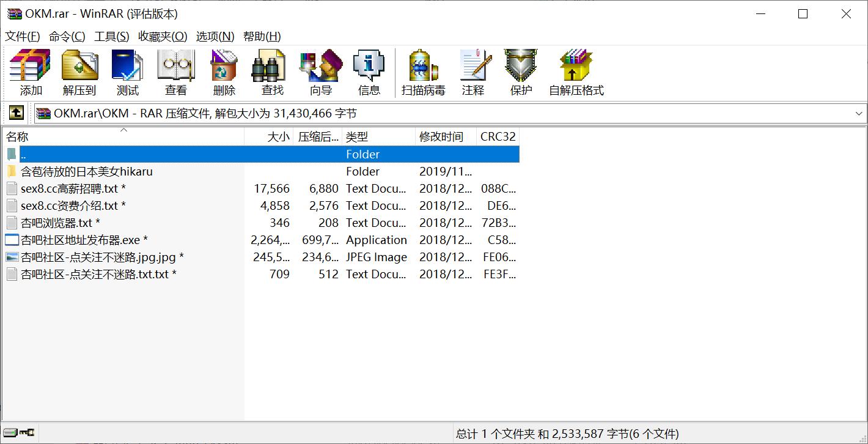868x444 pixels.
Task: Click the 2019/11 modified date cell
Action: (x=446, y=171)
